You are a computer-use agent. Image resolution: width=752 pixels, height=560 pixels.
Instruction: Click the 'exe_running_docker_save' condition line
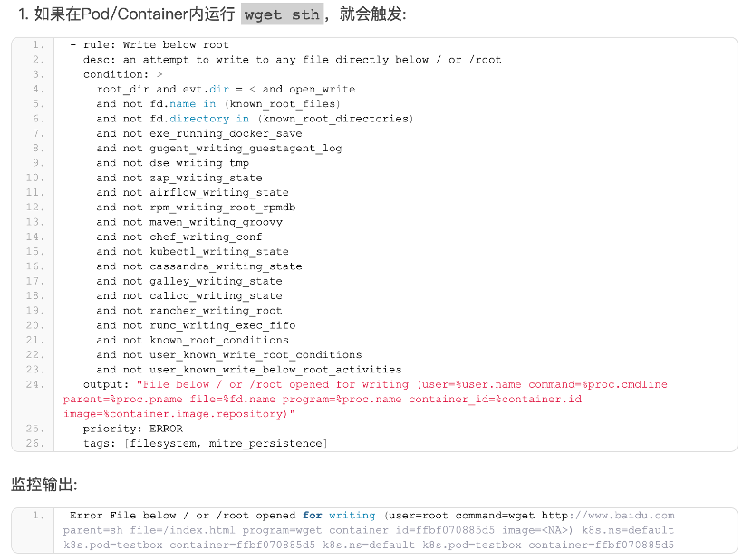pos(226,133)
